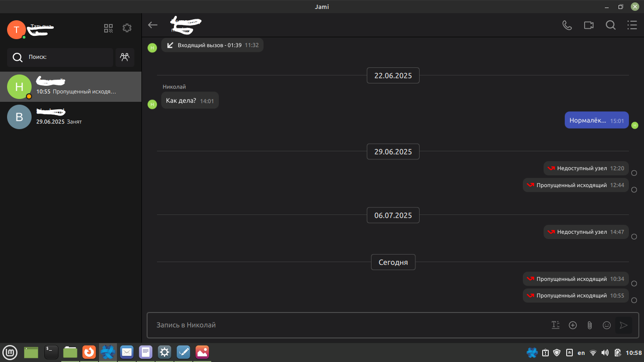Click the Нормалёк... message bubble
This screenshot has width=644, height=362.
coord(597,120)
